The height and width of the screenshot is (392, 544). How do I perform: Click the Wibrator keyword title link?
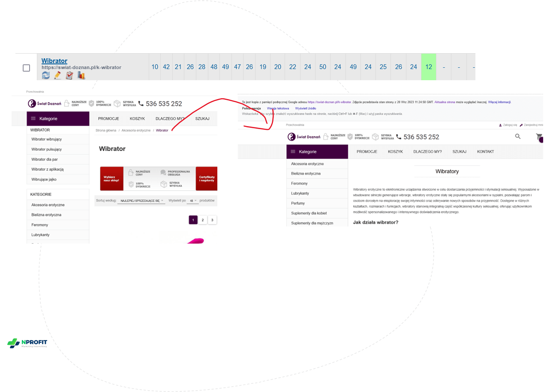(54, 61)
